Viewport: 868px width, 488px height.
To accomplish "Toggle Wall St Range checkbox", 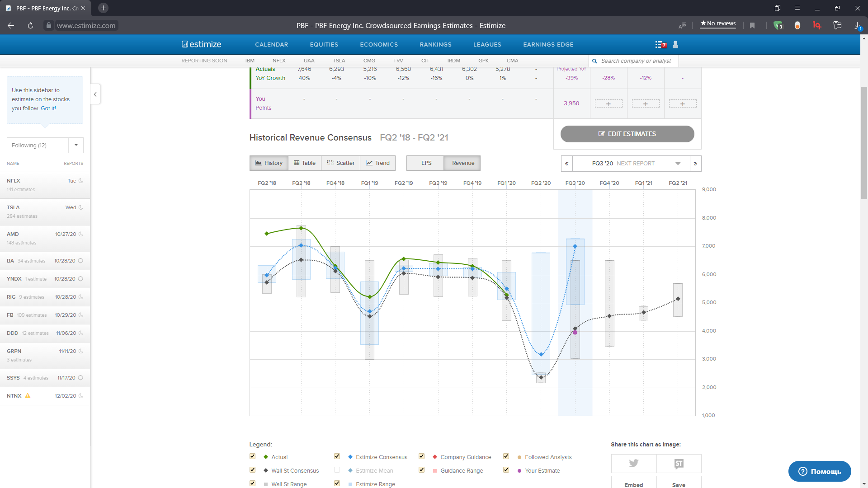I will 252,483.
